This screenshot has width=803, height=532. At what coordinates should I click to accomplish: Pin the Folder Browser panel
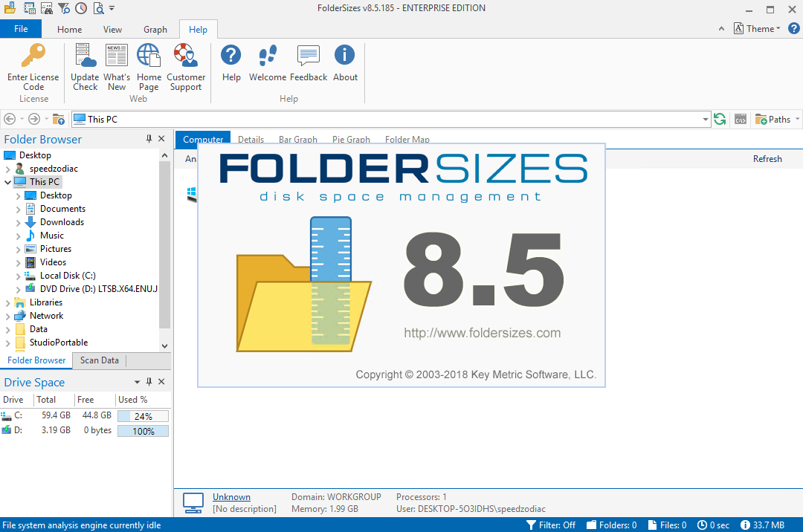point(149,139)
